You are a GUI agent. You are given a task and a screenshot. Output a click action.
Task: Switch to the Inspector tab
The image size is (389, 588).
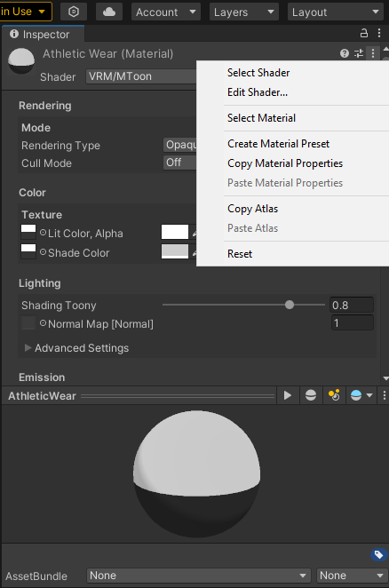point(44,34)
